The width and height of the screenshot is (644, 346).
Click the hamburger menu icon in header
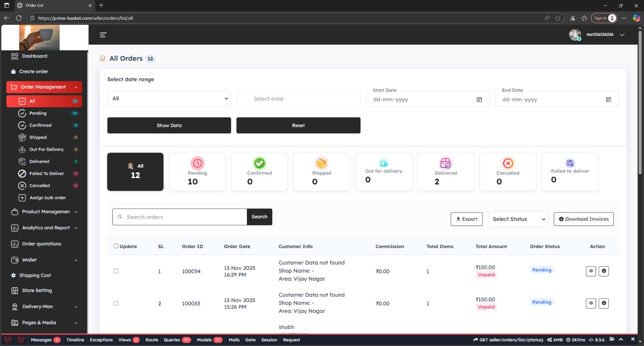tap(103, 35)
